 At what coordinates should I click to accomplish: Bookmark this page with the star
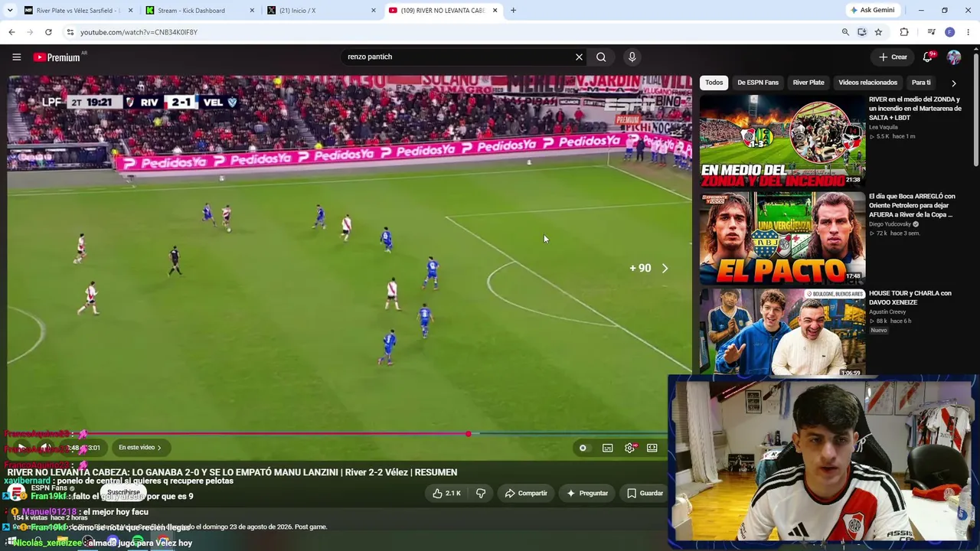click(878, 32)
